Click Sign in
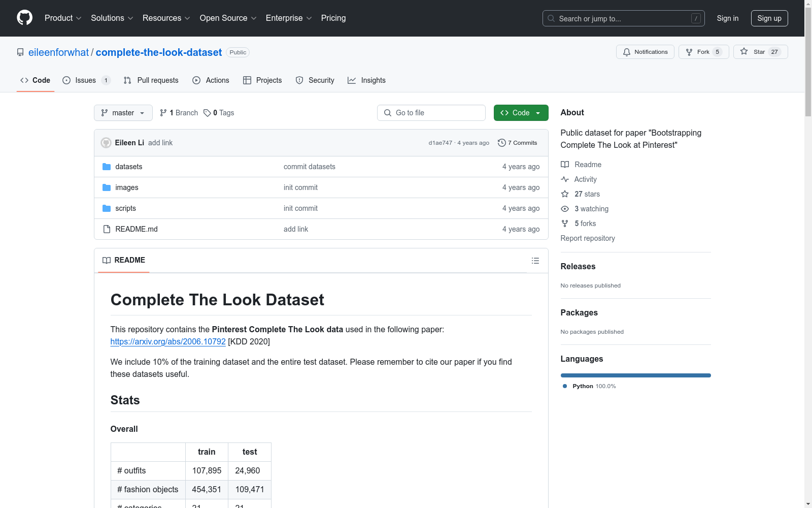Viewport: 812px width, 508px height. [728, 18]
